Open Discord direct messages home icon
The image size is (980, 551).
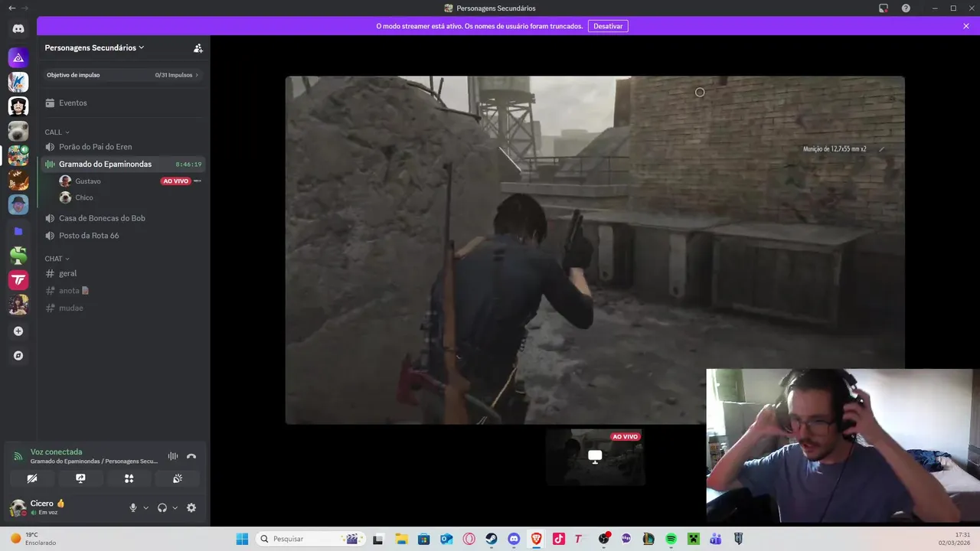tap(18, 29)
